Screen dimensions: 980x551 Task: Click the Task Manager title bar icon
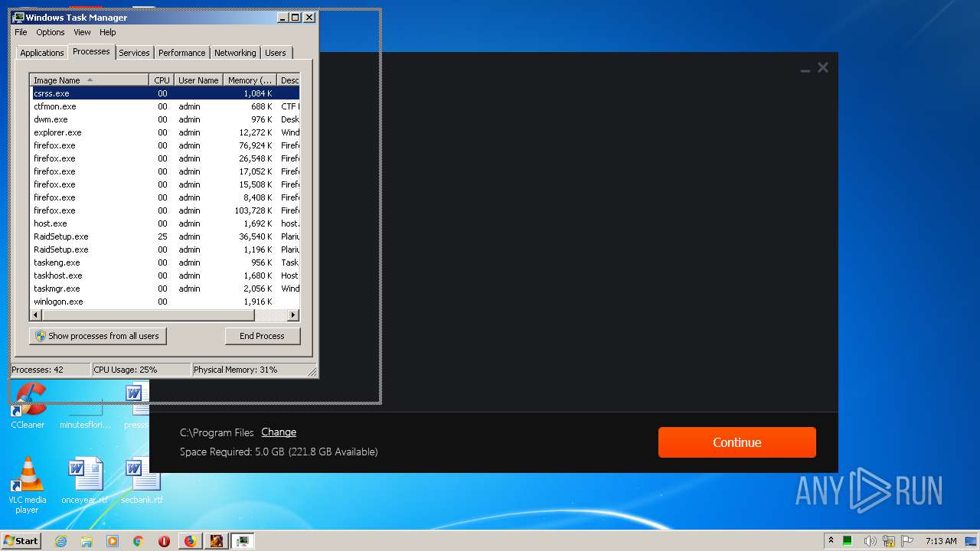pyautogui.click(x=19, y=17)
